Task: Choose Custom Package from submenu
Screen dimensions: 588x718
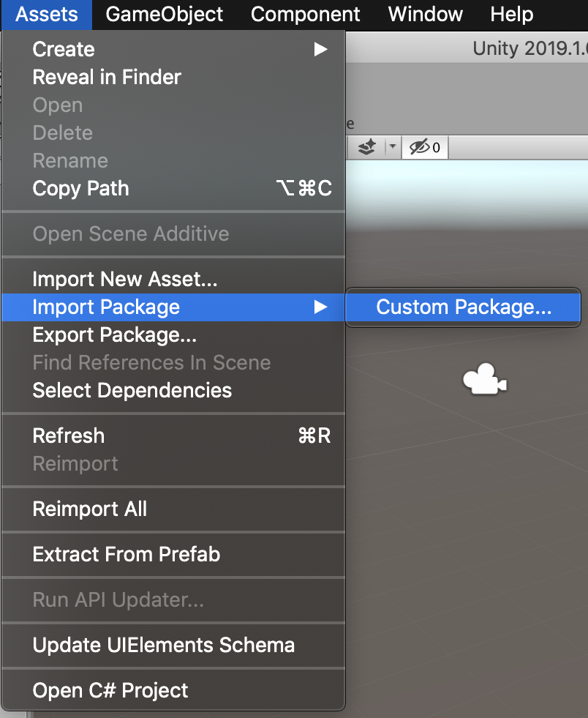Action: [x=464, y=307]
